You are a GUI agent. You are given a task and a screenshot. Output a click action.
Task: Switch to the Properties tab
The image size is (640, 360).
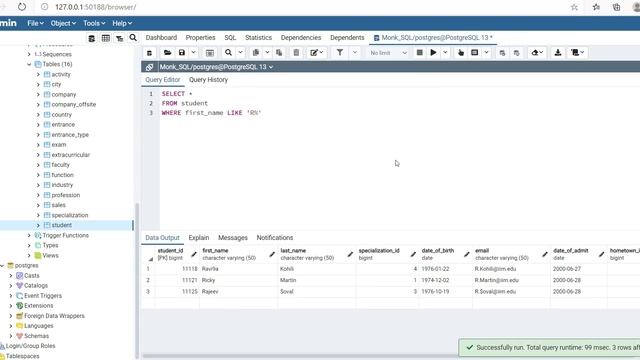point(200,38)
